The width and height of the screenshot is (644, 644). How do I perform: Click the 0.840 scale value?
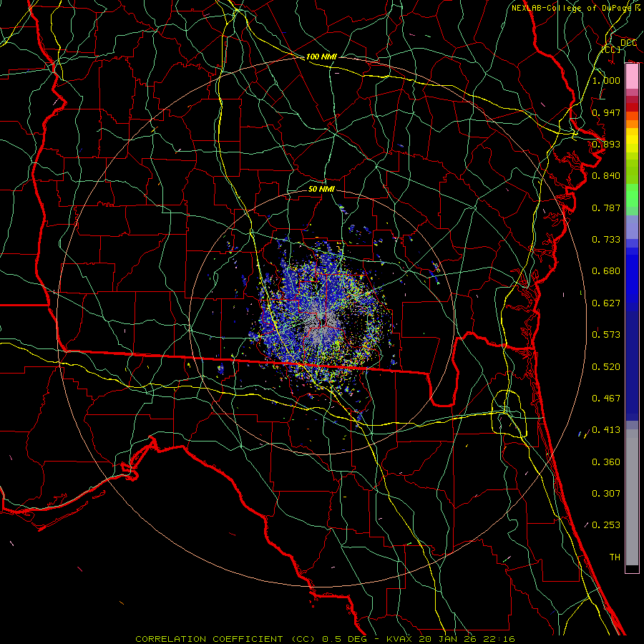606,176
